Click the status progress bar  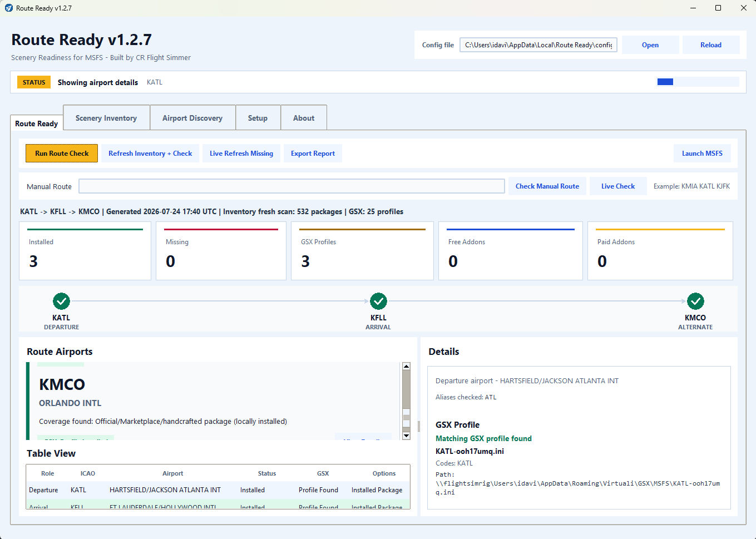pyautogui.click(x=698, y=82)
